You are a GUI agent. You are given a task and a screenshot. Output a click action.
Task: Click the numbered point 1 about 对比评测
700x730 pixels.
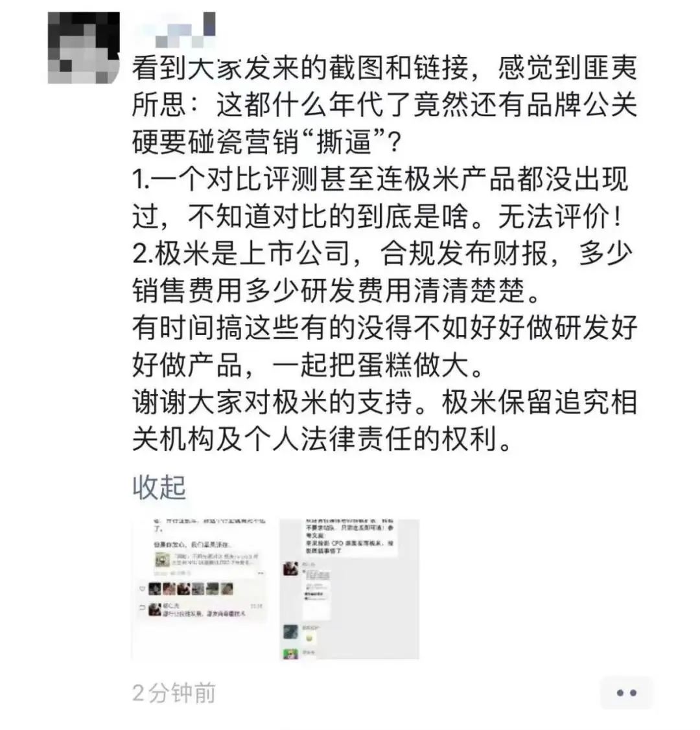tap(380, 179)
